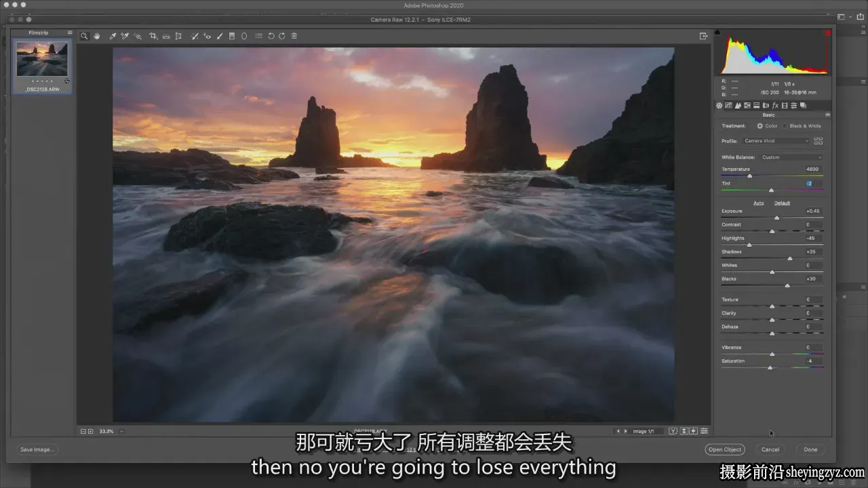The height and width of the screenshot is (488, 868).
Task: Click the Cancel button
Action: pyautogui.click(x=770, y=449)
